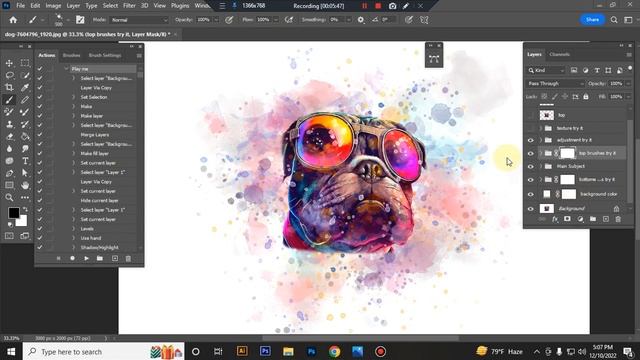Select the Eraser tool

coord(9,136)
